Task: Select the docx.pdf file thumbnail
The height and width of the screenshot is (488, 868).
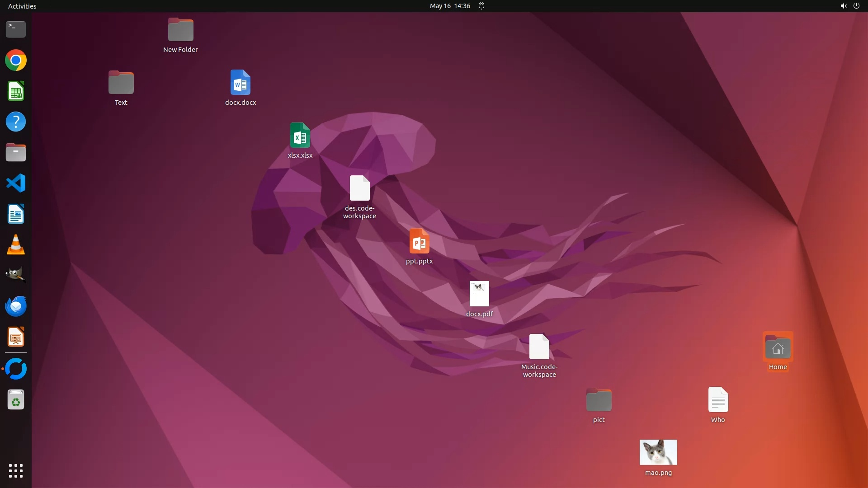Action: pos(479,294)
